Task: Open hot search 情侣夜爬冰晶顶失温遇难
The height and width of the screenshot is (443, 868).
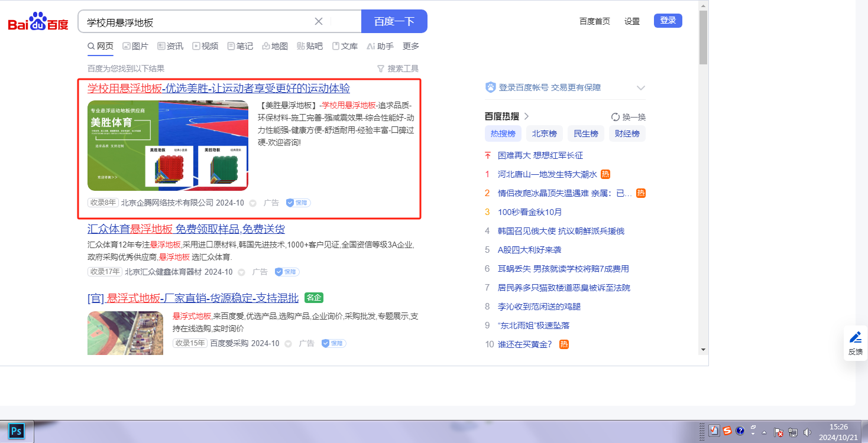Action: pyautogui.click(x=565, y=193)
